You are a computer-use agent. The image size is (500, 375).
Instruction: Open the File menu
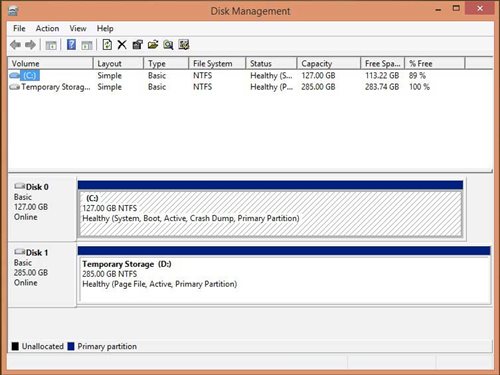tap(19, 29)
